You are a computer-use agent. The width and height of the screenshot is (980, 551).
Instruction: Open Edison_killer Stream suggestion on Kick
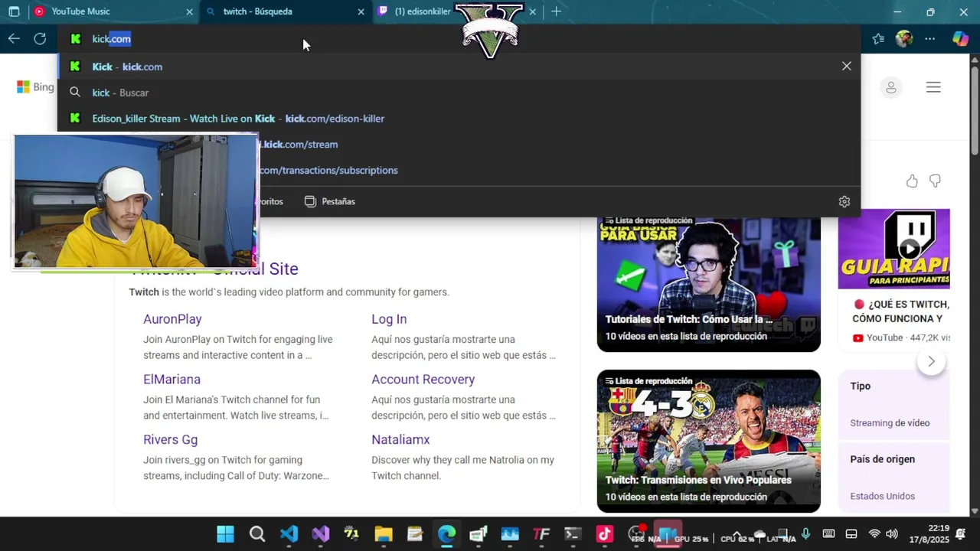[x=459, y=119]
